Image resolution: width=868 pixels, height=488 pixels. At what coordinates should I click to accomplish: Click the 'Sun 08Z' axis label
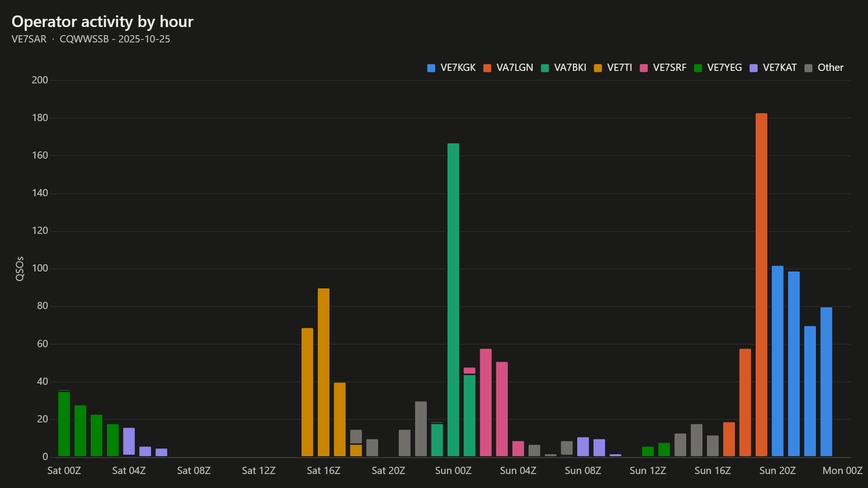click(583, 471)
